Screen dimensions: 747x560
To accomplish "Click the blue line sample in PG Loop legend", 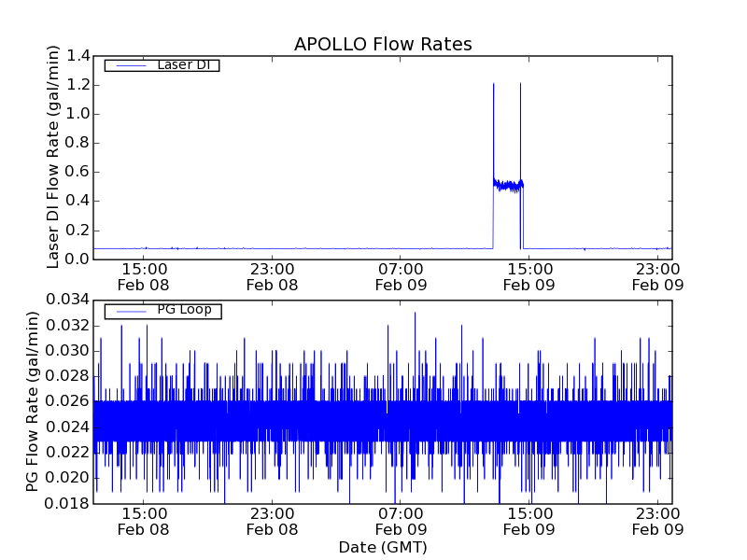I will coord(128,311).
